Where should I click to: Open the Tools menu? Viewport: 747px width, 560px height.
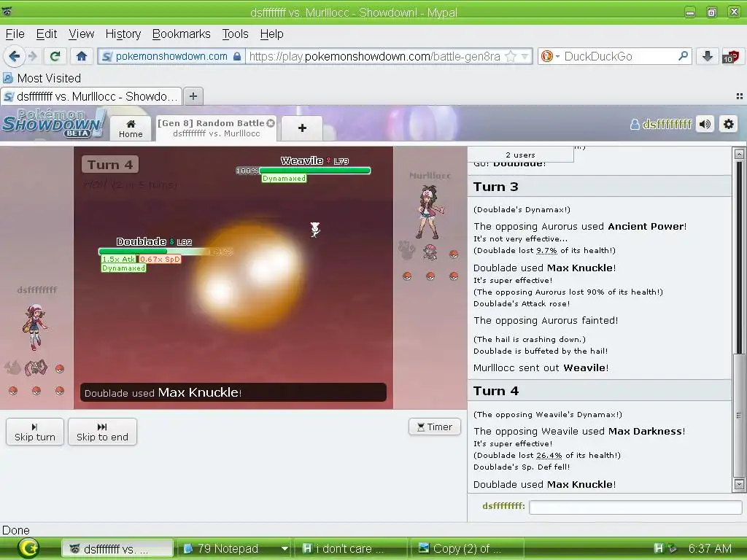pyautogui.click(x=235, y=34)
